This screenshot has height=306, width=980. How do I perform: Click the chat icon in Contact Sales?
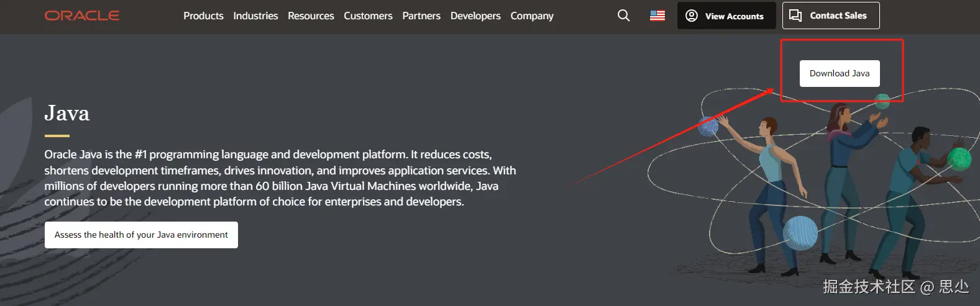pos(795,16)
